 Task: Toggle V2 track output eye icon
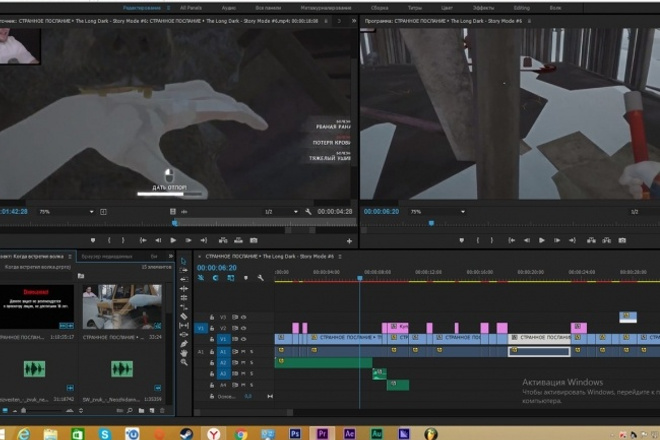(244, 328)
